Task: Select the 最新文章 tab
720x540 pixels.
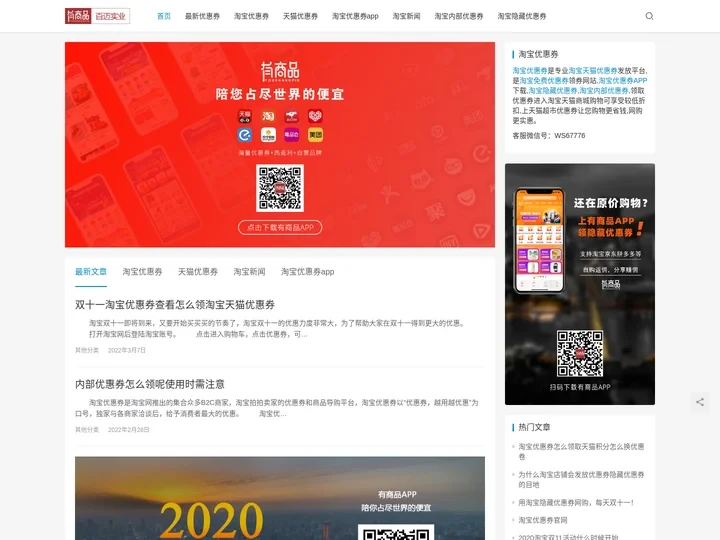Action: [91, 272]
